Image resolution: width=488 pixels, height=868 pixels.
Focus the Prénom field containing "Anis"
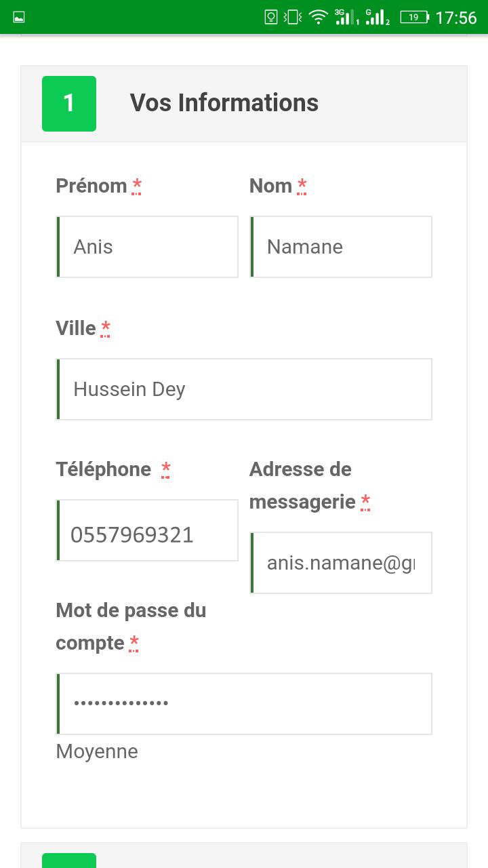(147, 247)
